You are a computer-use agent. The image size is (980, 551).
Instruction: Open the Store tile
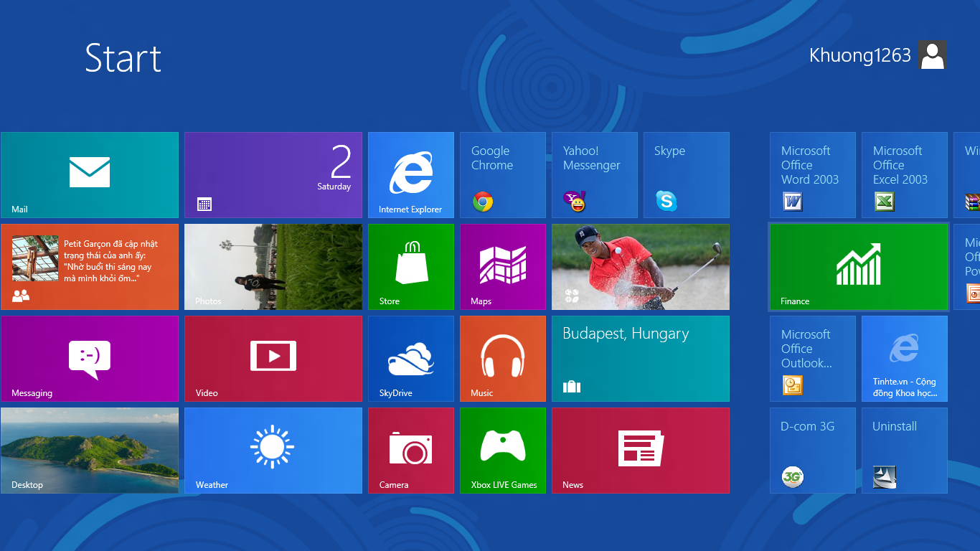coord(411,267)
